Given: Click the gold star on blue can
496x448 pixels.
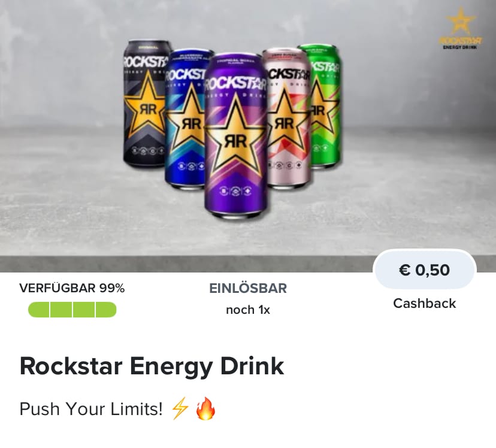Looking at the screenshot, I should coord(186,120).
